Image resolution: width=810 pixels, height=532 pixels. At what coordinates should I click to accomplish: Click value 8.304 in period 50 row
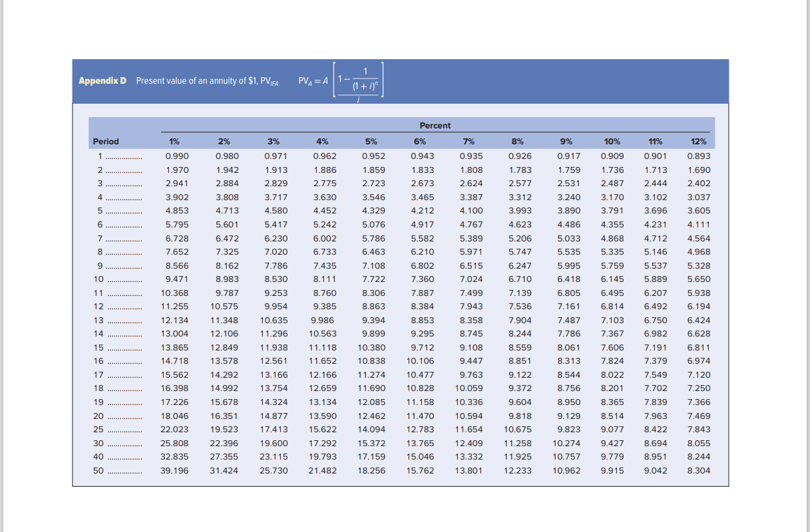[699, 470]
